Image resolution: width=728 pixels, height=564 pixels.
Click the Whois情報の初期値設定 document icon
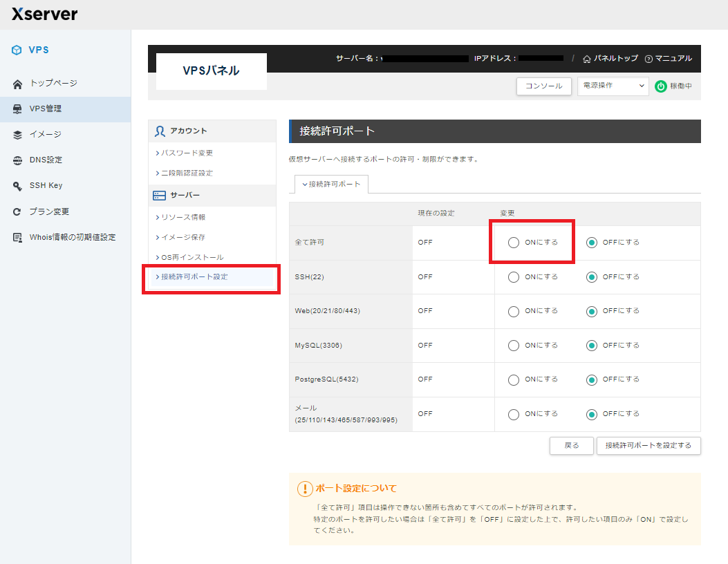point(18,237)
